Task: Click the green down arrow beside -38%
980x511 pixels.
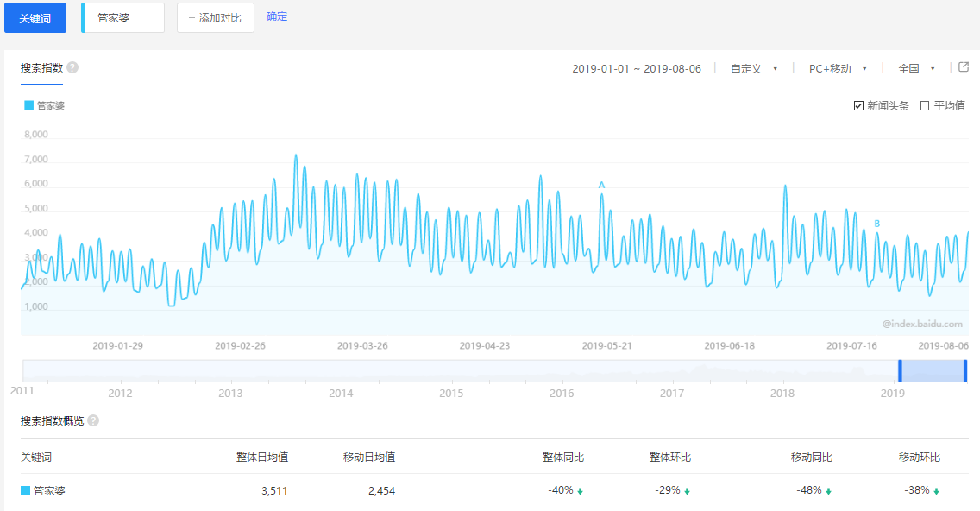Action: [x=936, y=489]
